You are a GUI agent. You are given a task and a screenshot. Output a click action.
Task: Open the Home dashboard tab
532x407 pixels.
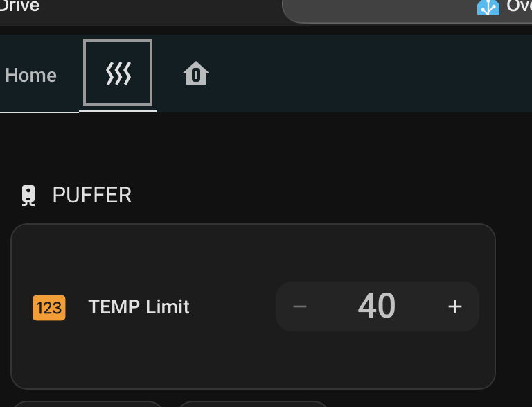30,75
